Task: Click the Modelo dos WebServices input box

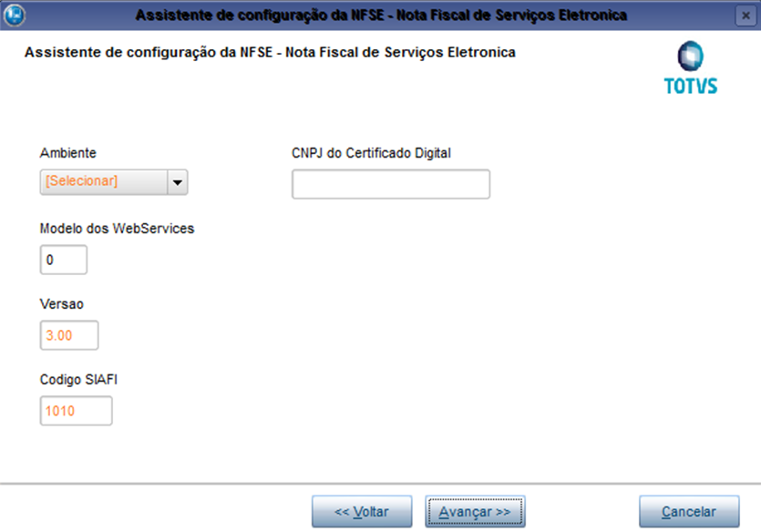Action: (x=64, y=260)
